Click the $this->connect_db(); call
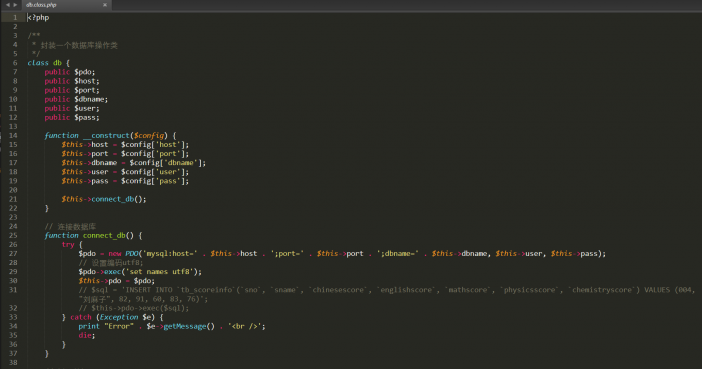 click(103, 199)
